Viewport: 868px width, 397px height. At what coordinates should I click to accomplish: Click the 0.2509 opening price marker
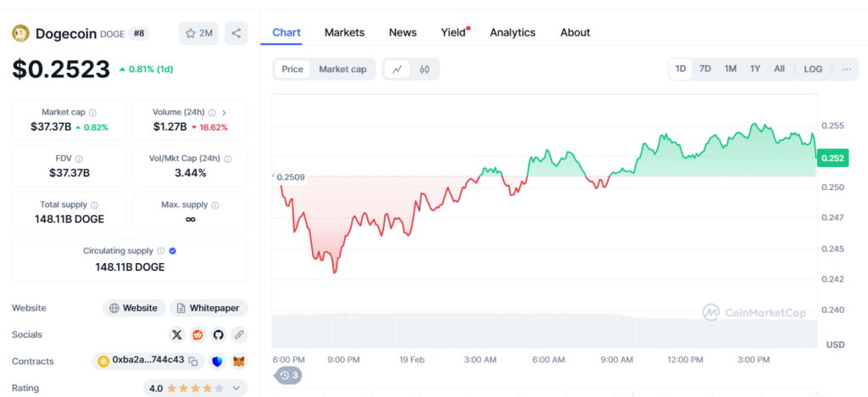coord(291,177)
